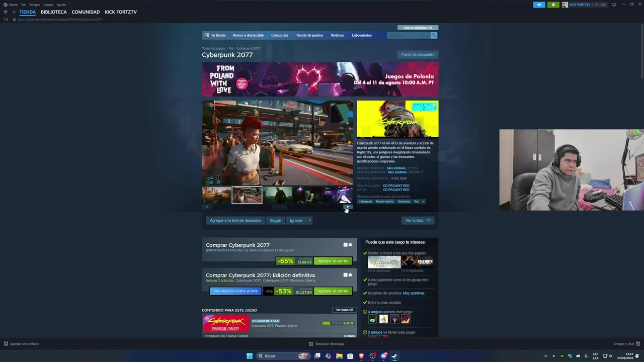Go forward with the Steam forward arrow
The width and height of the screenshot is (644, 362).
[x=13, y=12]
